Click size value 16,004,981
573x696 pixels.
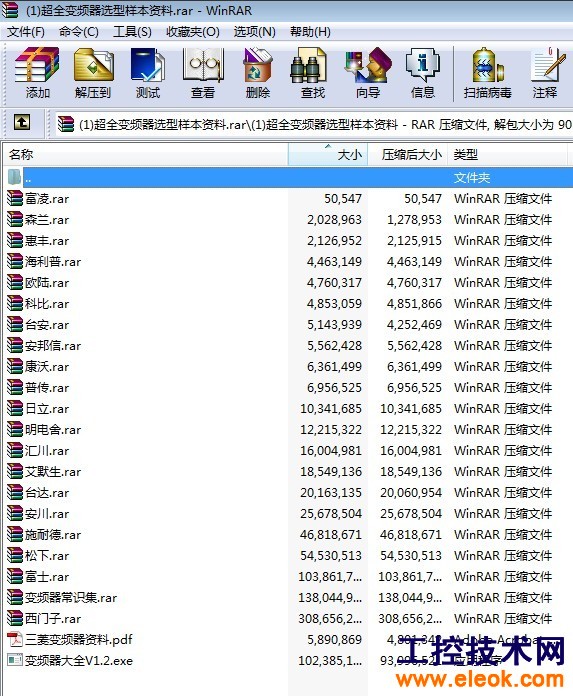[331, 451]
